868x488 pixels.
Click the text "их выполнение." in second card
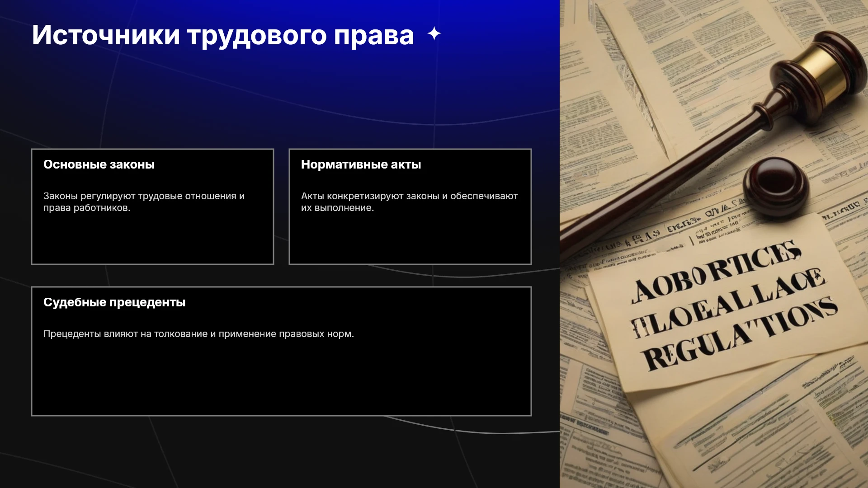pyautogui.click(x=337, y=208)
